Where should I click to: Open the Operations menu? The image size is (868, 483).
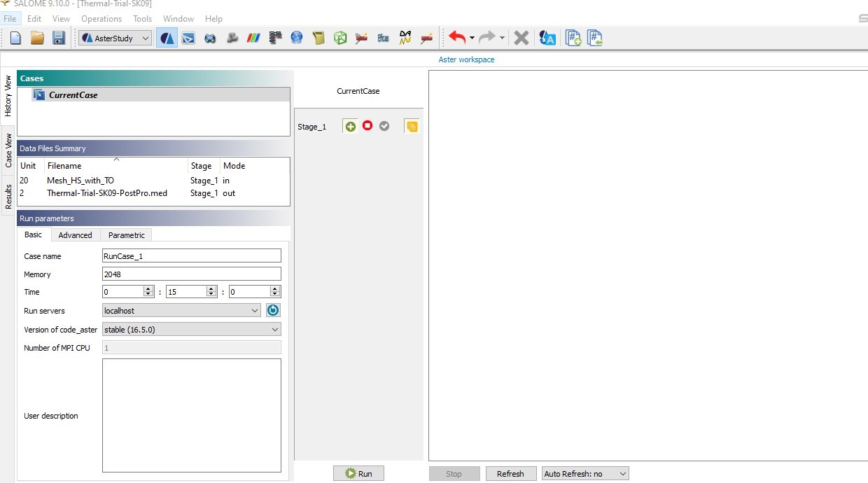point(101,19)
